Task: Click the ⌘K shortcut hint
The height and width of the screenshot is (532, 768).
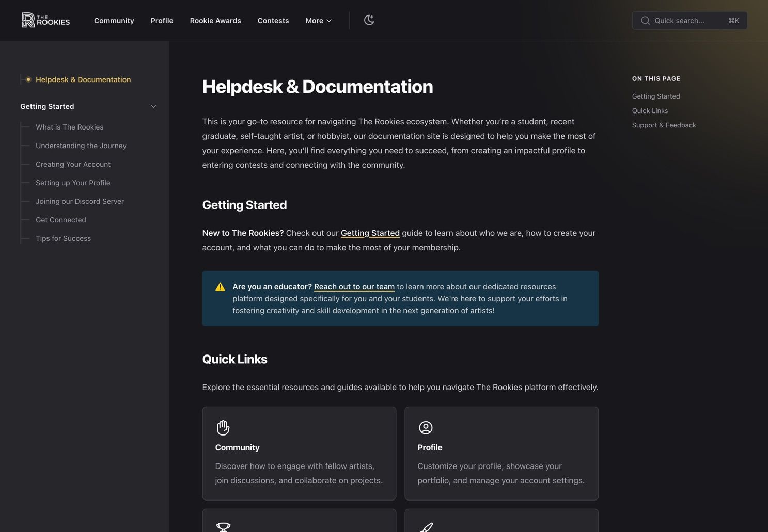Action: (734, 21)
